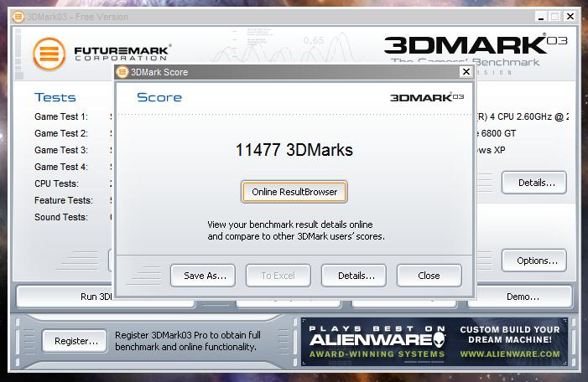Image resolution: width=588 pixels, height=382 pixels.
Task: Open the Options button in main window
Action: 534,261
